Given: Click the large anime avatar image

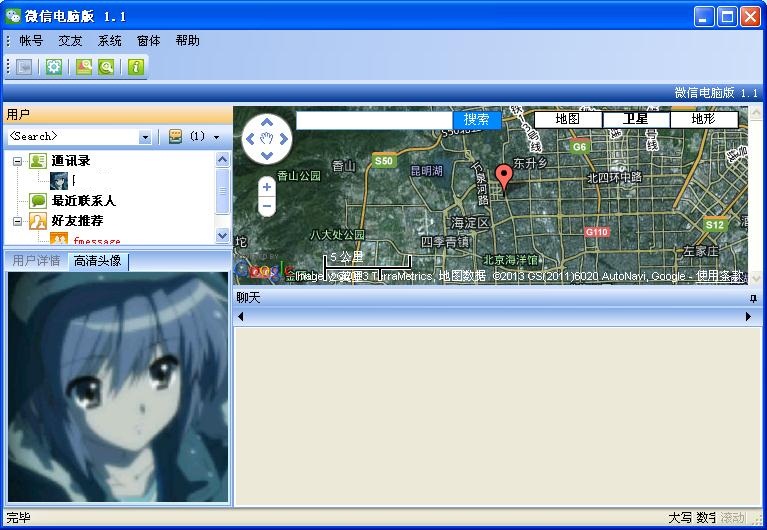Looking at the screenshot, I should [x=118, y=387].
